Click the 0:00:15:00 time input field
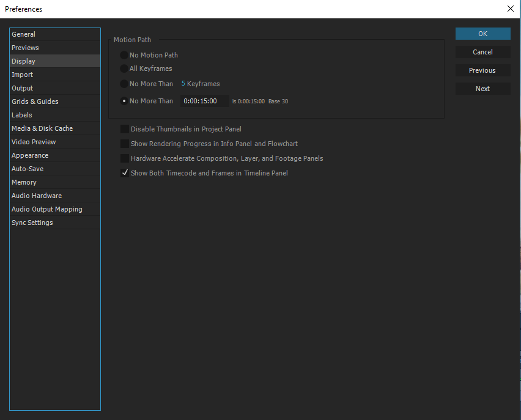The height and width of the screenshot is (420, 521). click(204, 101)
